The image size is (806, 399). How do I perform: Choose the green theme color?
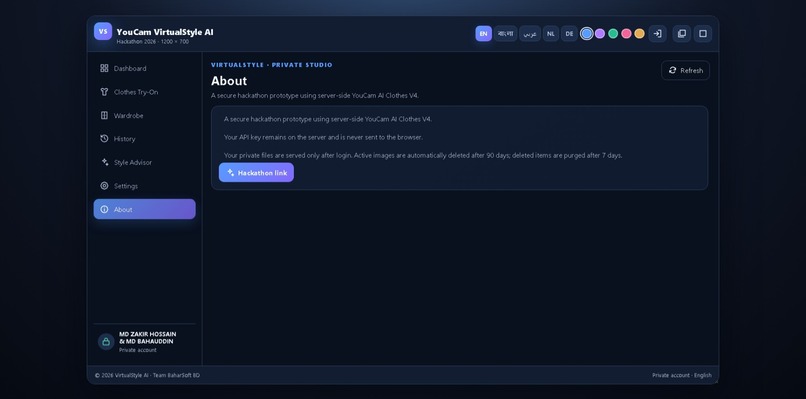613,33
